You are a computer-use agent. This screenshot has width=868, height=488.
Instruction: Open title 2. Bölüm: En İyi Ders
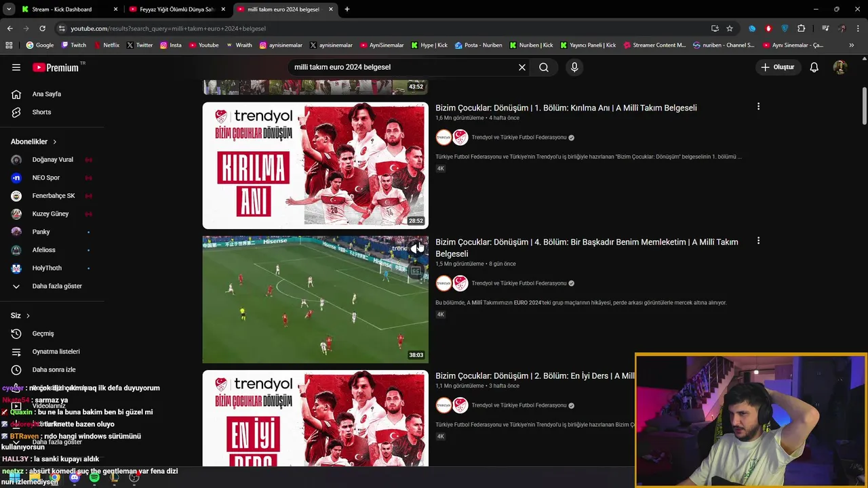(x=535, y=375)
